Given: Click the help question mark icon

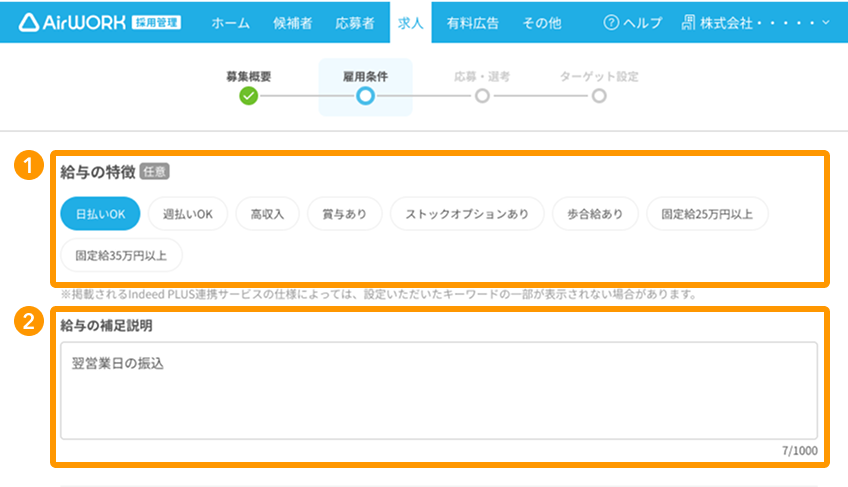Looking at the screenshot, I should [x=611, y=23].
